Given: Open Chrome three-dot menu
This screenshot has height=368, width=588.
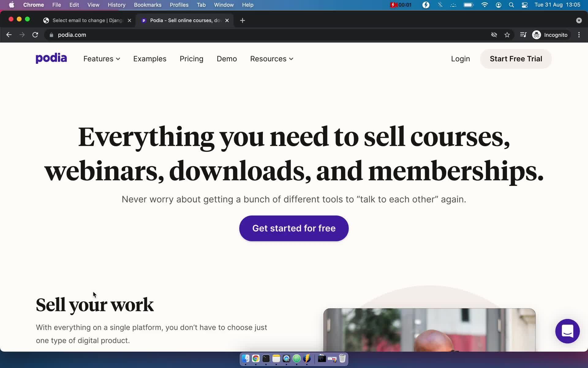Looking at the screenshot, I should [579, 35].
